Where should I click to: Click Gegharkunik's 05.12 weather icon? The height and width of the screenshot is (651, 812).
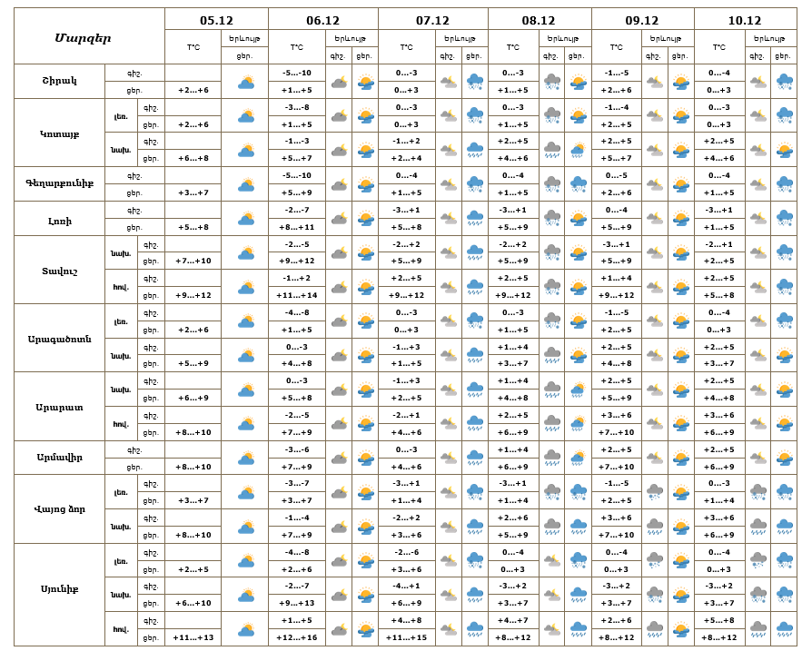(245, 184)
